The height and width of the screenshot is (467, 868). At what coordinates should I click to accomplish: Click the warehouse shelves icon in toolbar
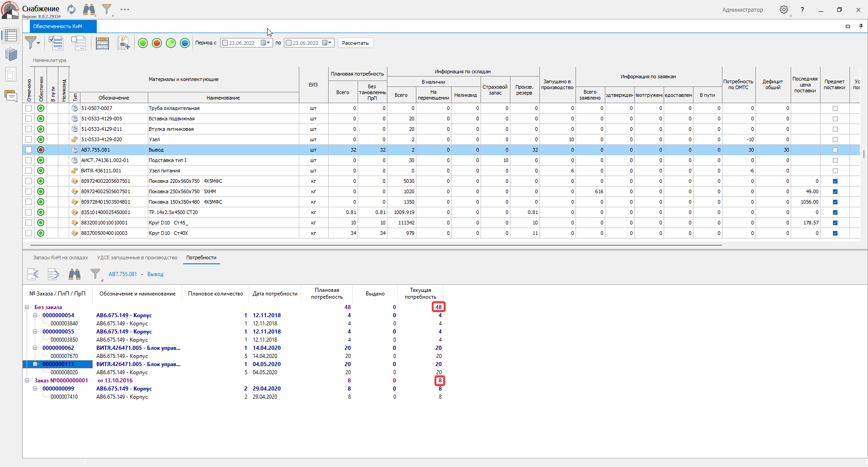pyautogui.click(x=102, y=43)
